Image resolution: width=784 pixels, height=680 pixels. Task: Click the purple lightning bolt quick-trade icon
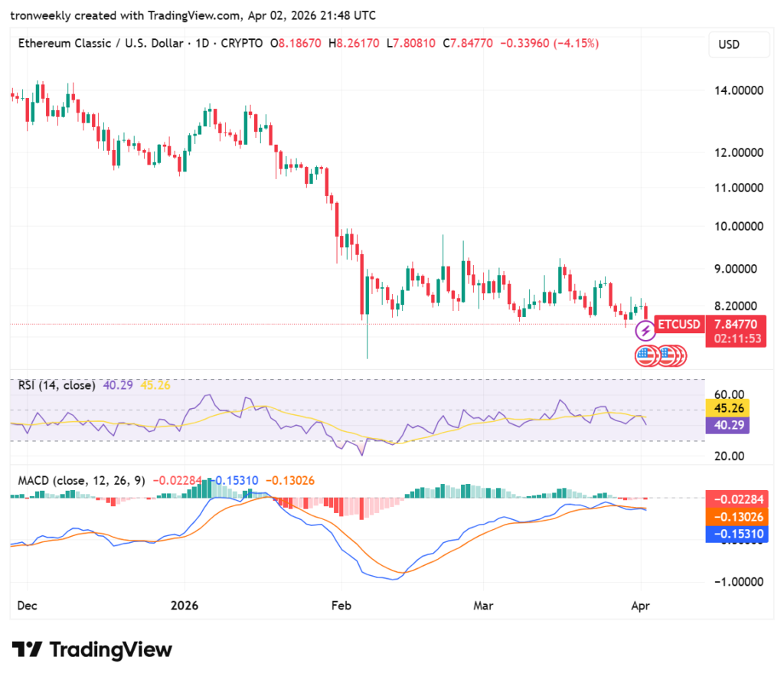pyautogui.click(x=645, y=331)
